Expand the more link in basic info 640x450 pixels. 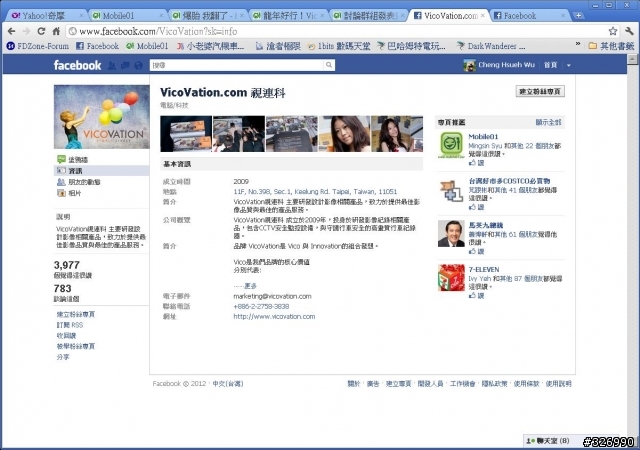click(x=250, y=286)
